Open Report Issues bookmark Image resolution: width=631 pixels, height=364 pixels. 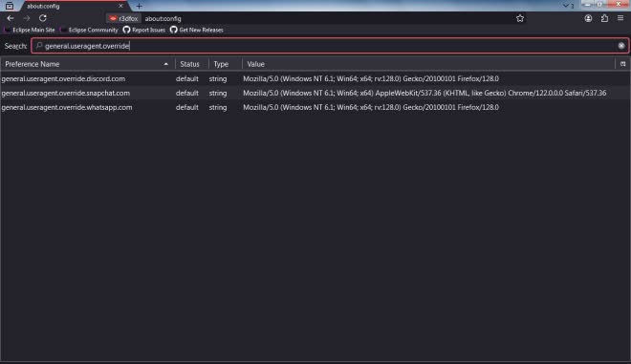(x=144, y=30)
